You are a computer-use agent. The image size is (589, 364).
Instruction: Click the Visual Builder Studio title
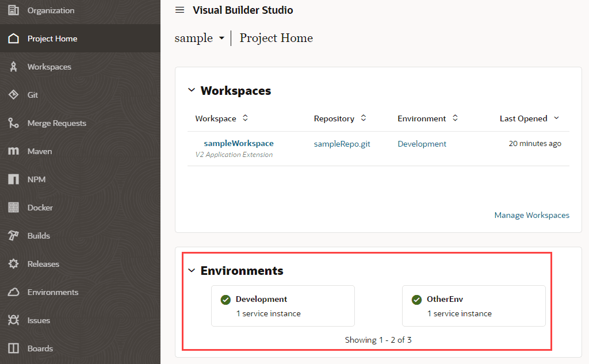pyautogui.click(x=243, y=10)
